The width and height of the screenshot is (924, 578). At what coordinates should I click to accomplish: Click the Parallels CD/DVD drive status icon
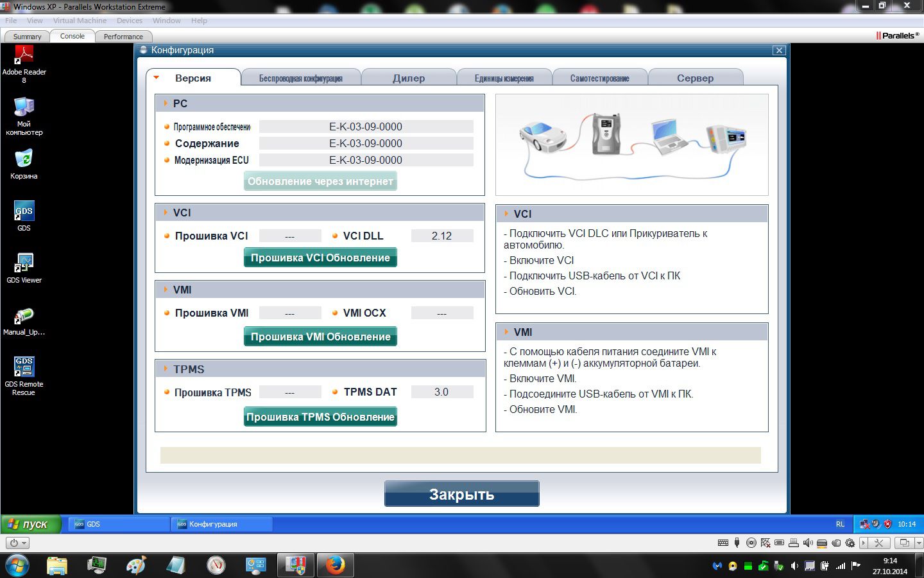pyautogui.click(x=751, y=543)
